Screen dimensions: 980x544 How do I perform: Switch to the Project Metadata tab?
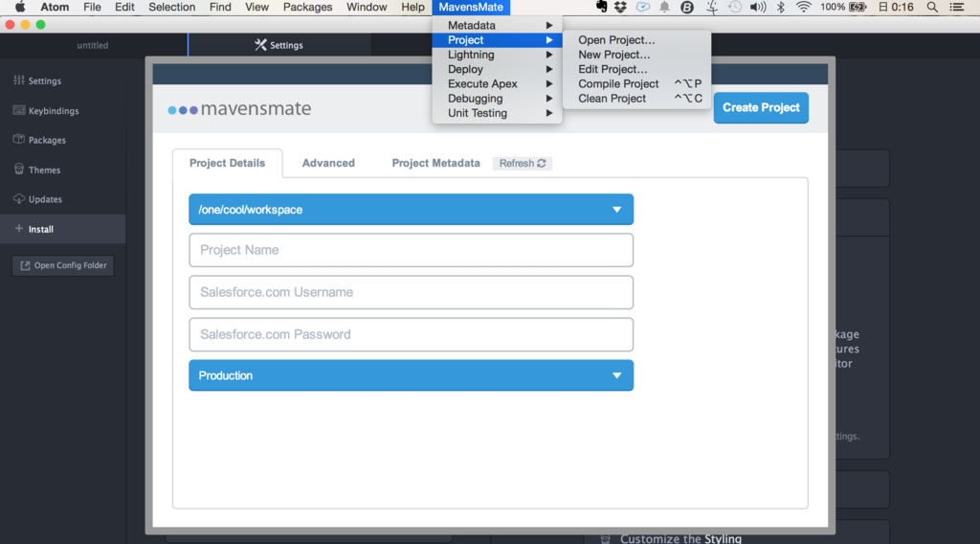coord(435,163)
